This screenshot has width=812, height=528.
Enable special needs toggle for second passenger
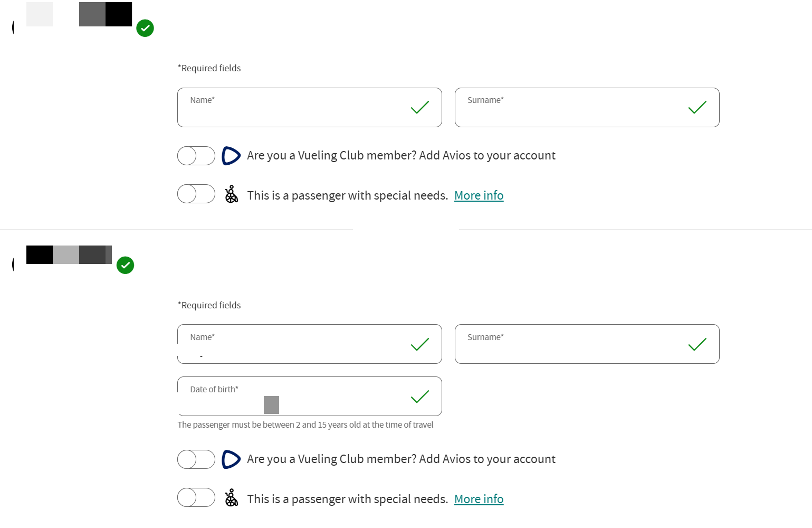click(x=196, y=497)
